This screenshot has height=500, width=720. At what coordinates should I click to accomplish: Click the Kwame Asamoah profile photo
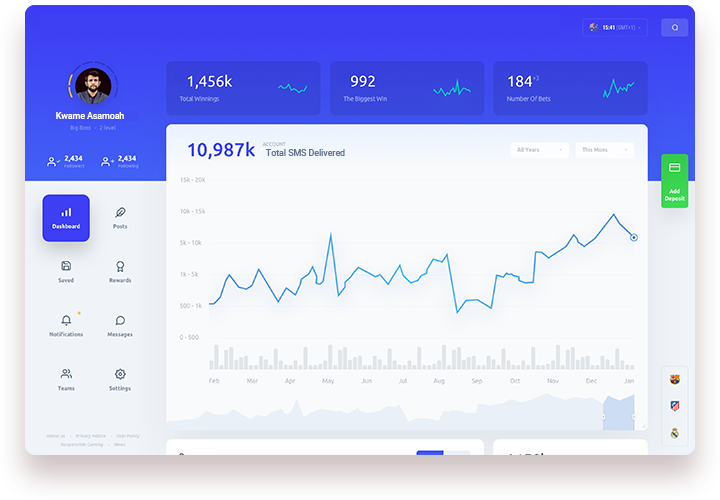tap(91, 86)
